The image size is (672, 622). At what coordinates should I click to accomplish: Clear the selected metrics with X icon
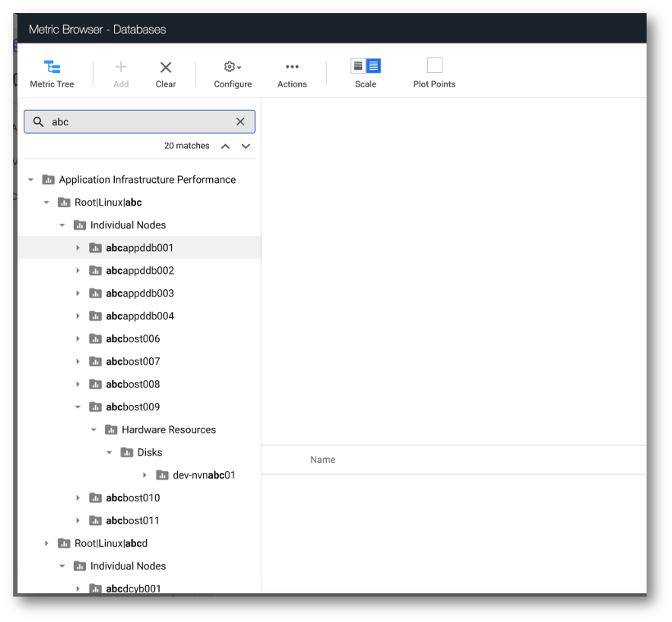pos(166,67)
